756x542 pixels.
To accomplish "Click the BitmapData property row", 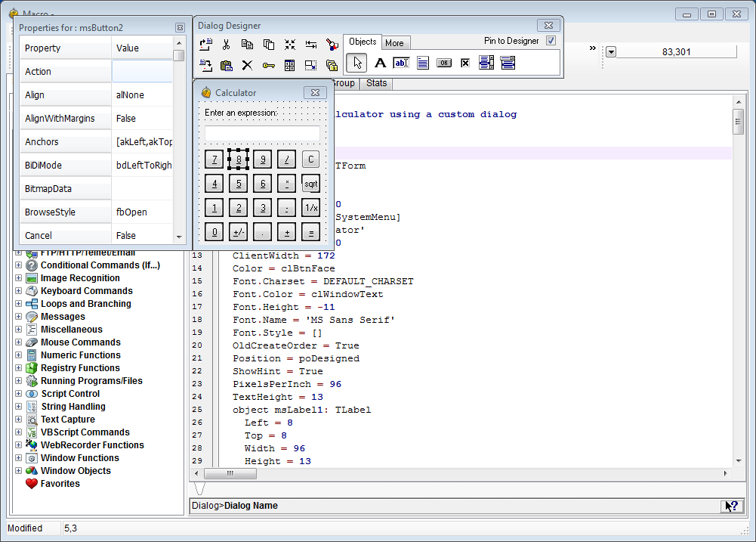I will [96, 189].
